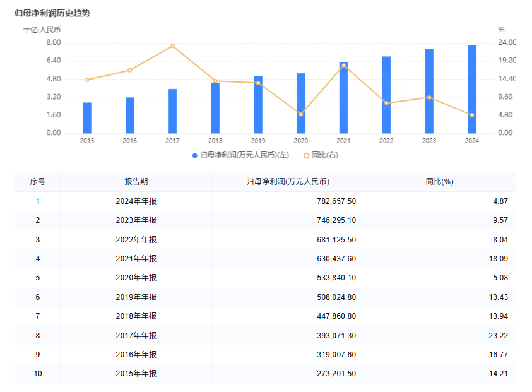532x392 pixels.
Task: Select the 2016年年报 row cell
Action: [136, 354]
